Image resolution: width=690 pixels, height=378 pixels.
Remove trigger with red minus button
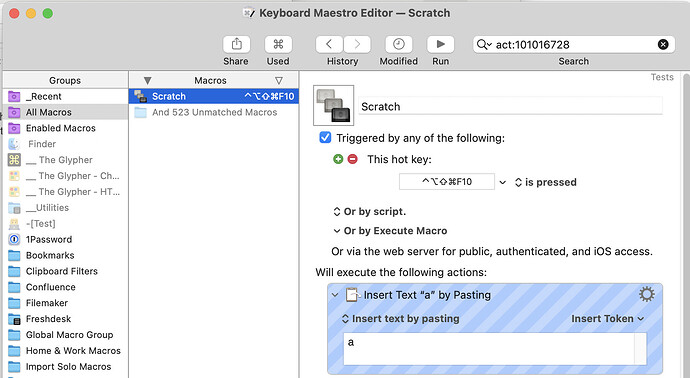[x=352, y=159]
